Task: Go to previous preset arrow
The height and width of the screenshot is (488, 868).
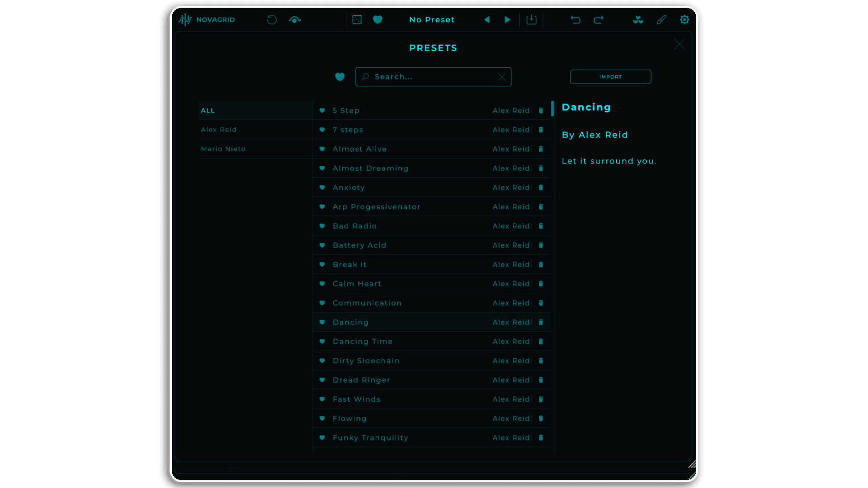Action: point(487,19)
